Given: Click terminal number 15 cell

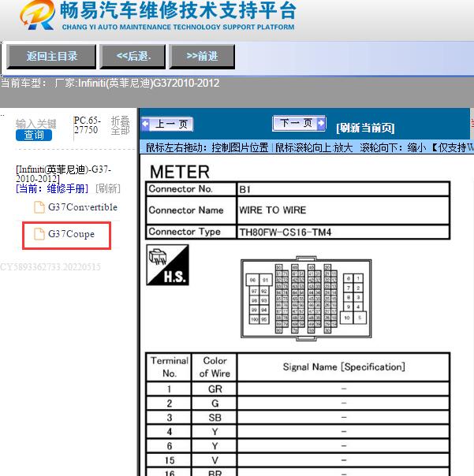Looking at the screenshot, I should [x=170, y=460].
